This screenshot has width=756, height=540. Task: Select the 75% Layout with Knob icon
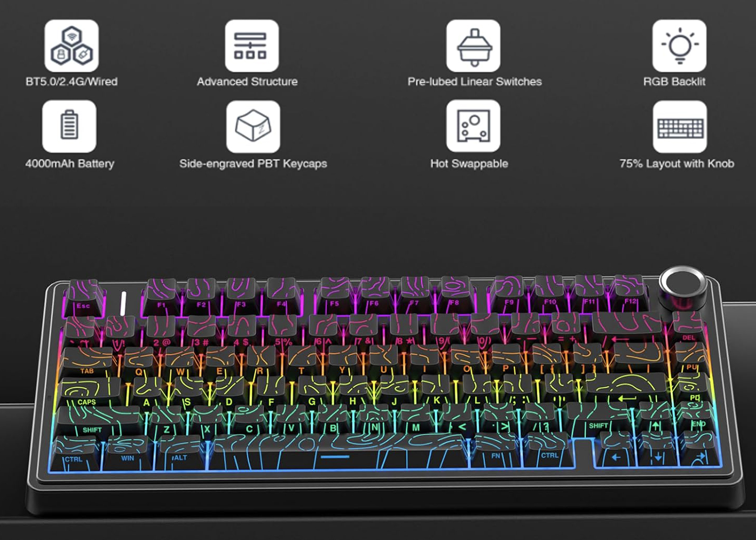[x=680, y=126]
